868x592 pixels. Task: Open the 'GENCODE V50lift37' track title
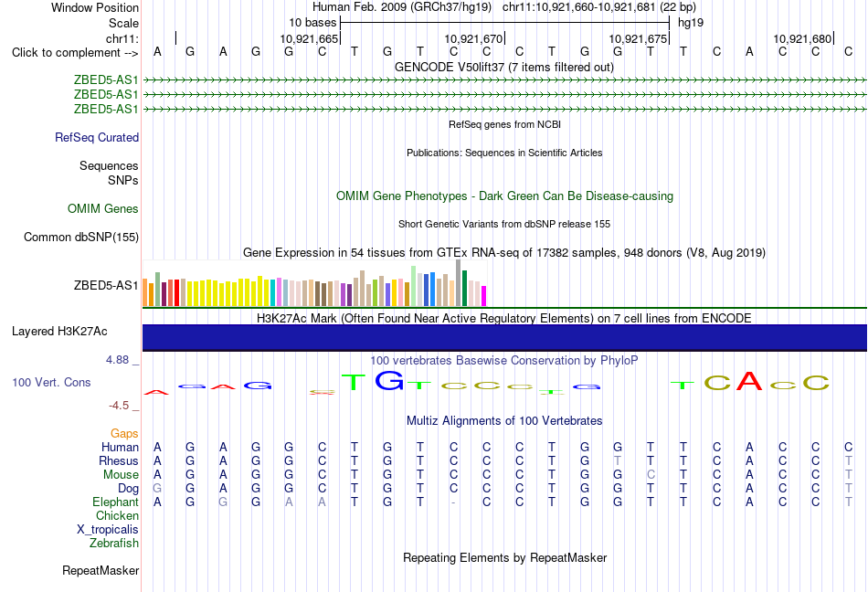[504, 67]
